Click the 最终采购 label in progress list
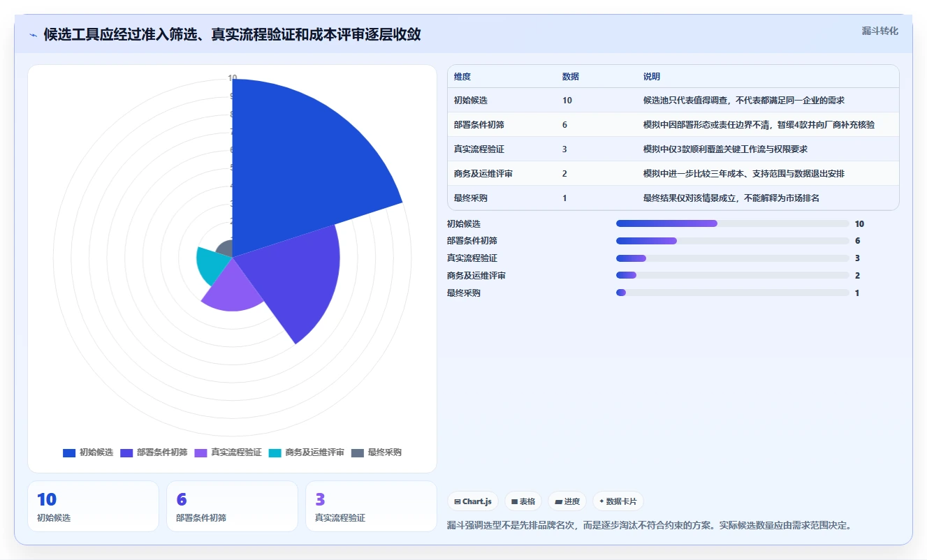 (x=464, y=293)
